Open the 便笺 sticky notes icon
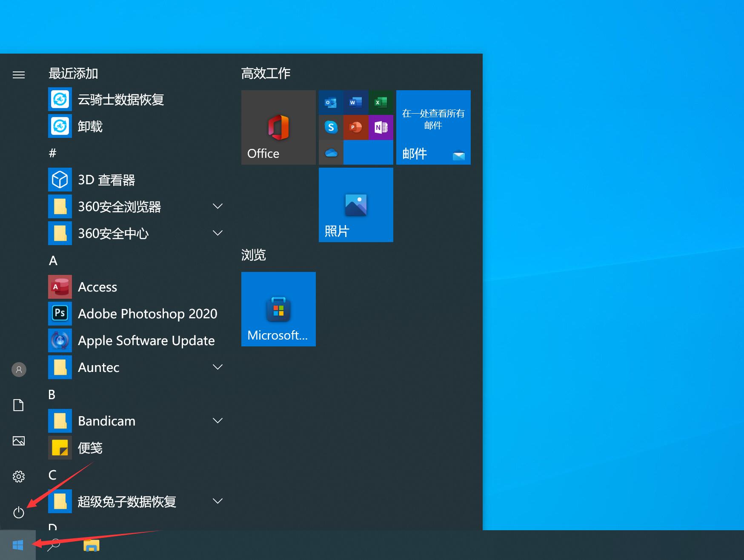This screenshot has width=744, height=560. click(x=60, y=448)
